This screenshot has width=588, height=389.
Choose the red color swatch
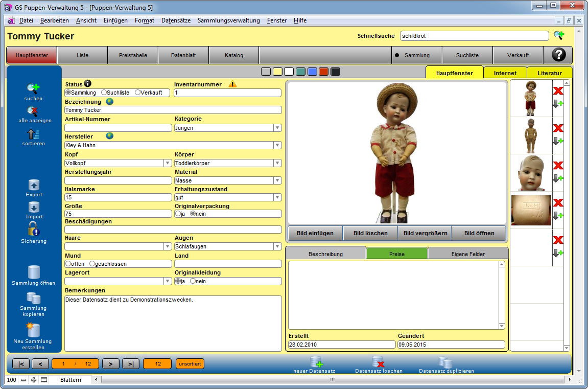coord(323,72)
